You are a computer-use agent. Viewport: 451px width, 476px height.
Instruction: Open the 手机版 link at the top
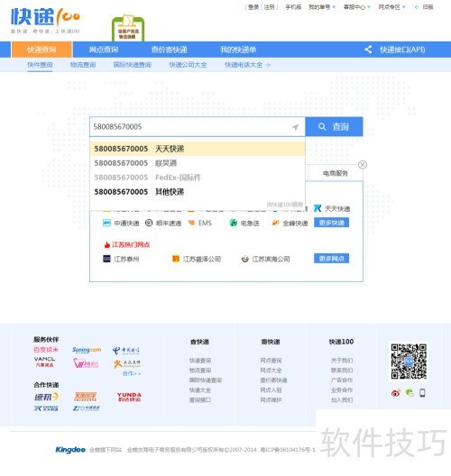(x=293, y=7)
